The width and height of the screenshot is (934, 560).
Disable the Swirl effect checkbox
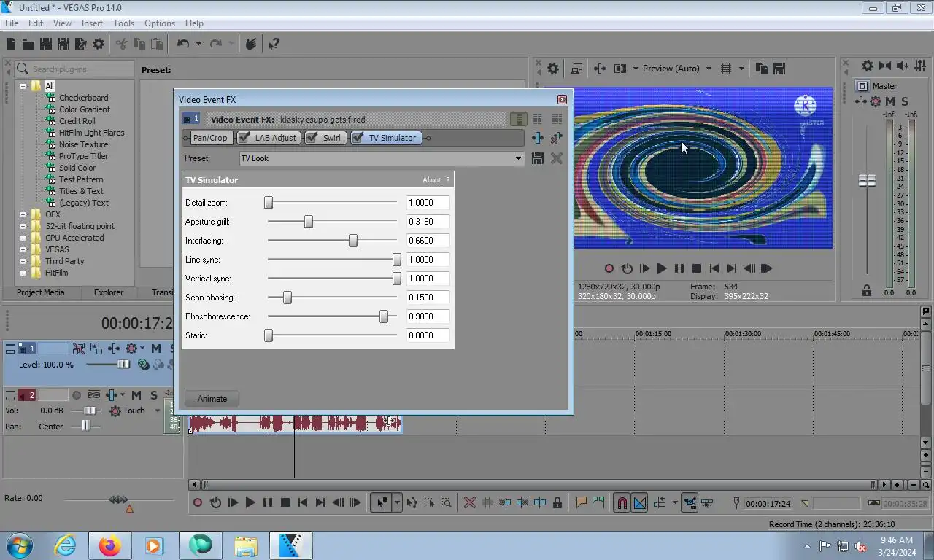[x=312, y=138]
